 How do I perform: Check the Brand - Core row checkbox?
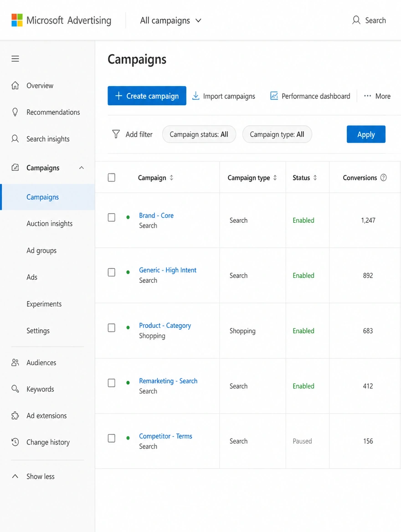pyautogui.click(x=111, y=217)
